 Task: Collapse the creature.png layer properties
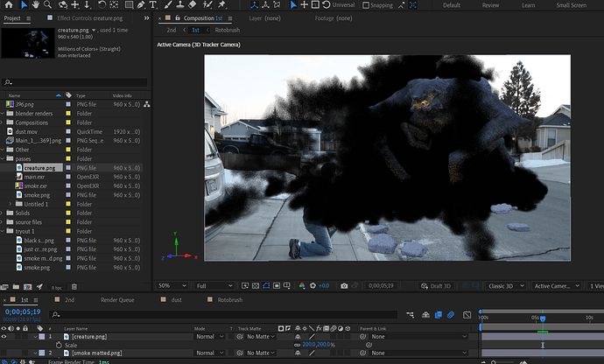[x=35, y=337]
